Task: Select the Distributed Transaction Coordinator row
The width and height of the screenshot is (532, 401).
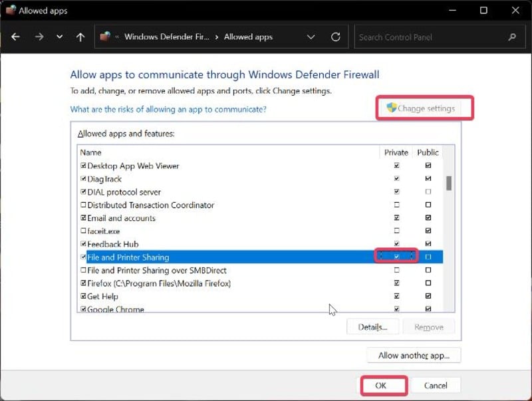Action: [x=261, y=205]
